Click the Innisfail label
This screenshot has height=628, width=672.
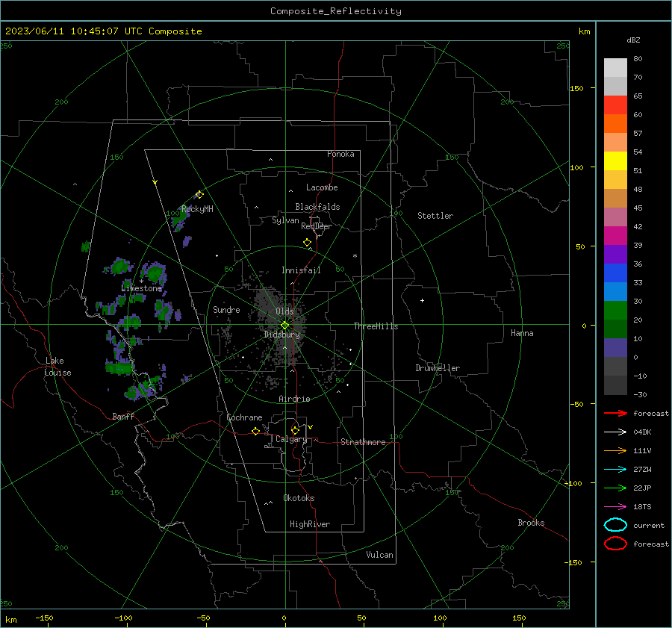(301, 270)
